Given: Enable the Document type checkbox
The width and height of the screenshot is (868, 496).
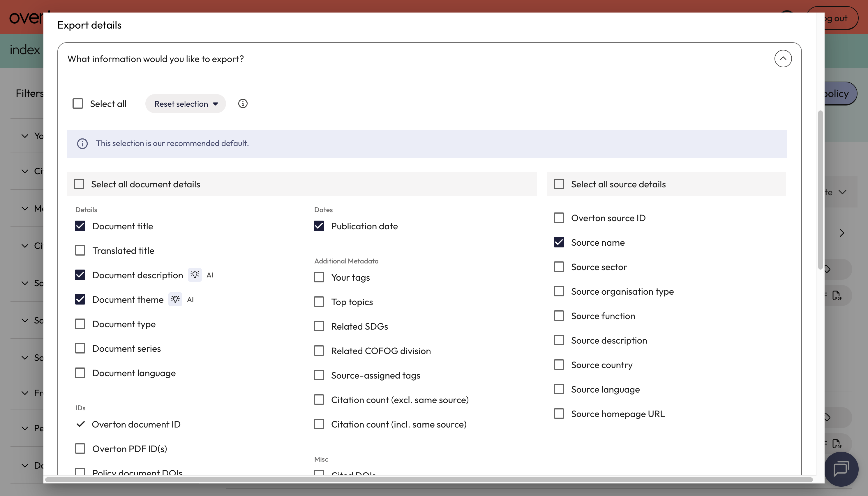Looking at the screenshot, I should click(x=80, y=324).
